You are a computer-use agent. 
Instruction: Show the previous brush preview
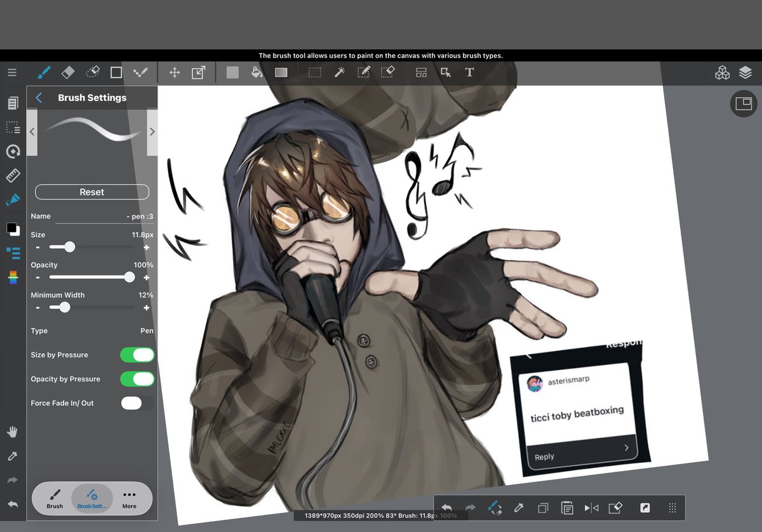(32, 132)
